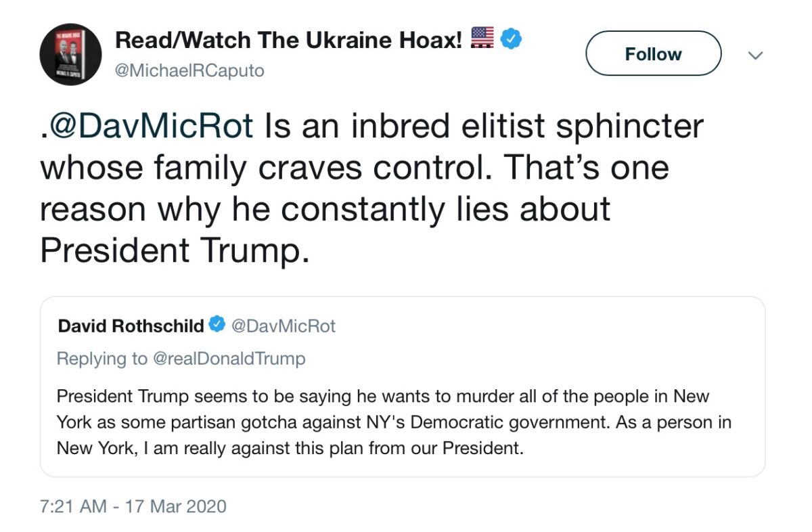Viewport: 812px width, 532px height.
Task: Click the .@DavMicRot mention in the tweet
Action: [147, 127]
